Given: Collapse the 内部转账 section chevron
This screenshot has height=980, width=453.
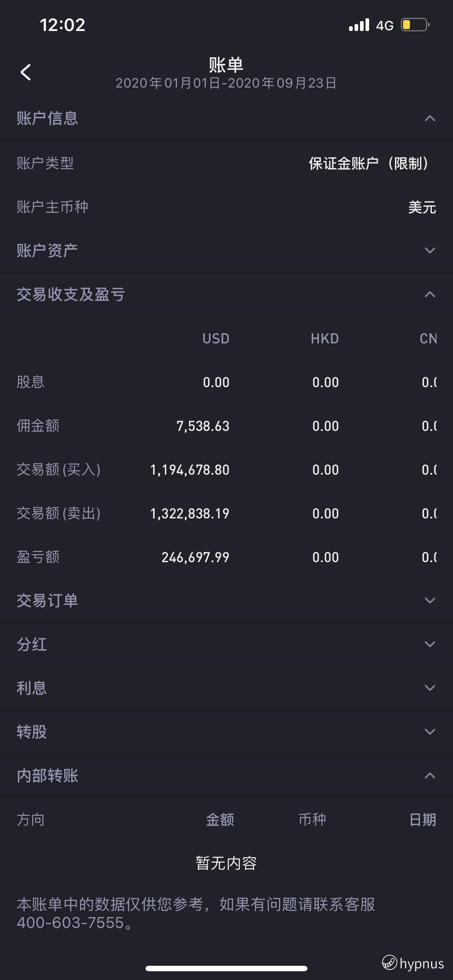Looking at the screenshot, I should point(430,775).
